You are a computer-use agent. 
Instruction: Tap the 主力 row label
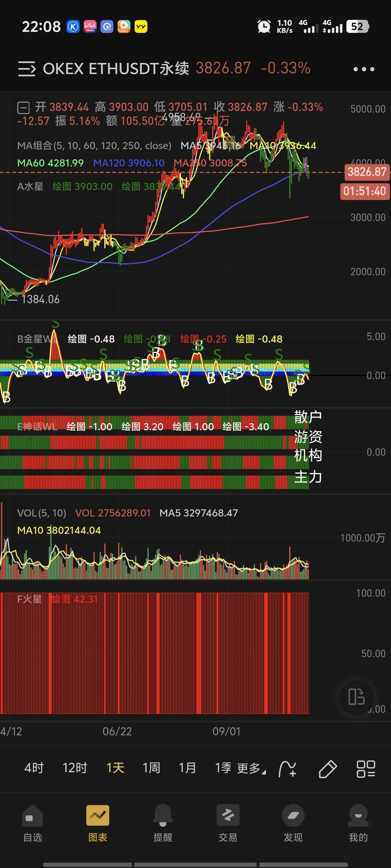[308, 477]
